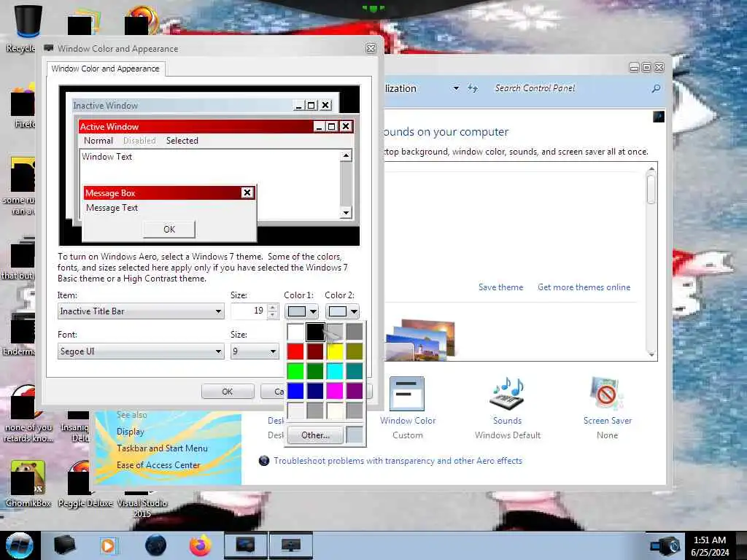Pick the yellow color swatch

click(334, 351)
